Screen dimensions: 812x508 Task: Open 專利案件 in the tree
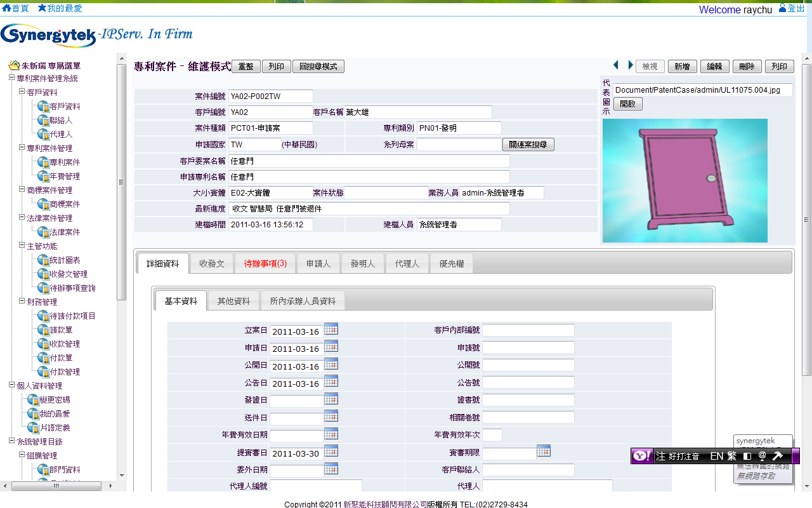point(65,163)
